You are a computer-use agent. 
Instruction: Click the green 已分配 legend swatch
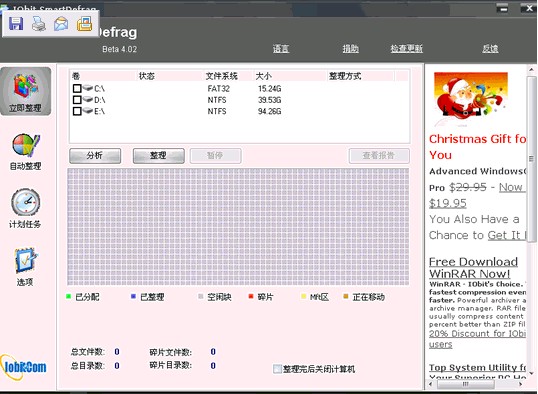(x=68, y=296)
